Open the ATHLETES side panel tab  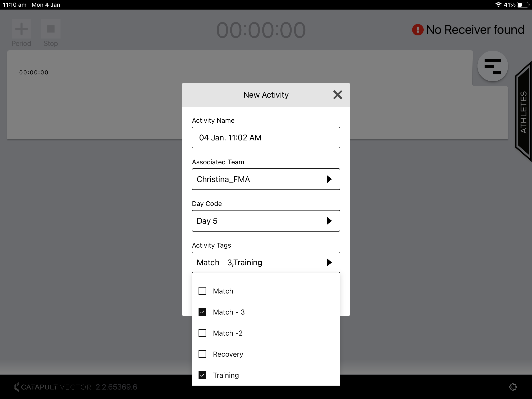coord(523,112)
